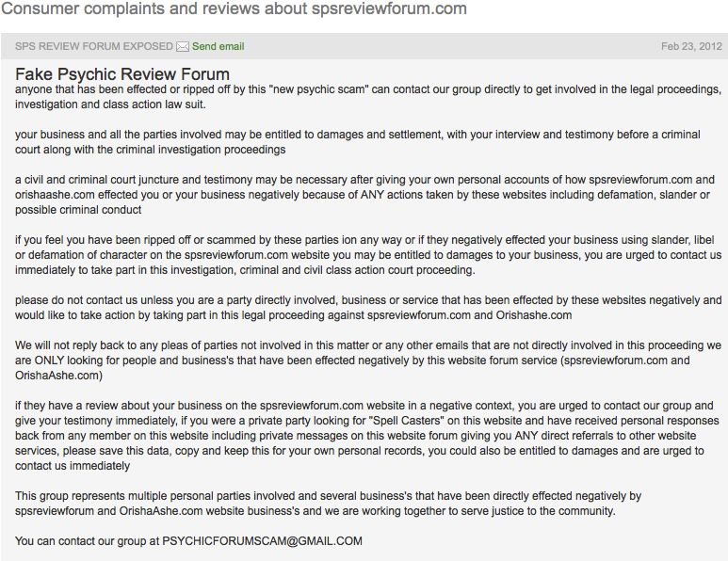Click the "You can contact our group at" text
The image size is (728, 561).
[x=87, y=541]
